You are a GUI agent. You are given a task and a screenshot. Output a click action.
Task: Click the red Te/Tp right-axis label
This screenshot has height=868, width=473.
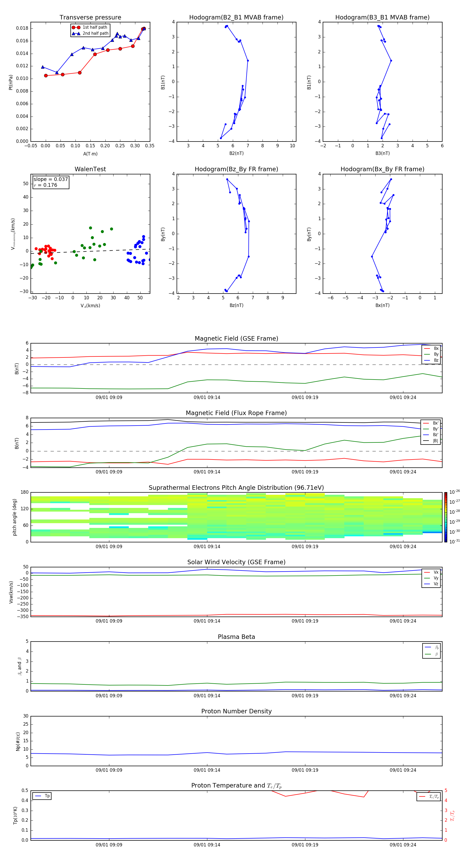(453, 816)
